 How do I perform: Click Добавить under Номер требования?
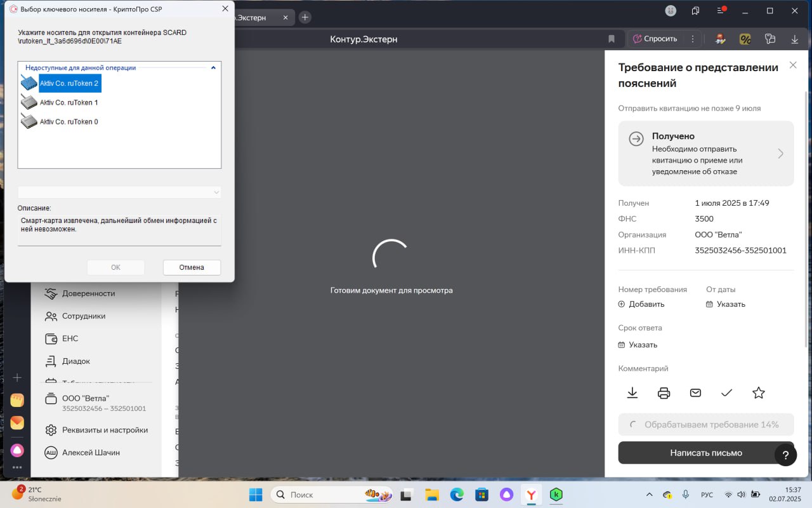pyautogui.click(x=641, y=304)
